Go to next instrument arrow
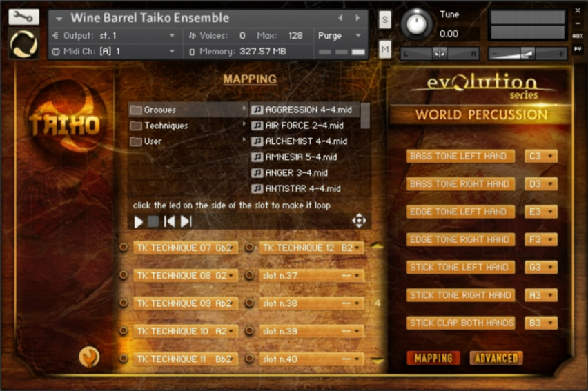The height and width of the screenshot is (391, 588). click(x=357, y=18)
